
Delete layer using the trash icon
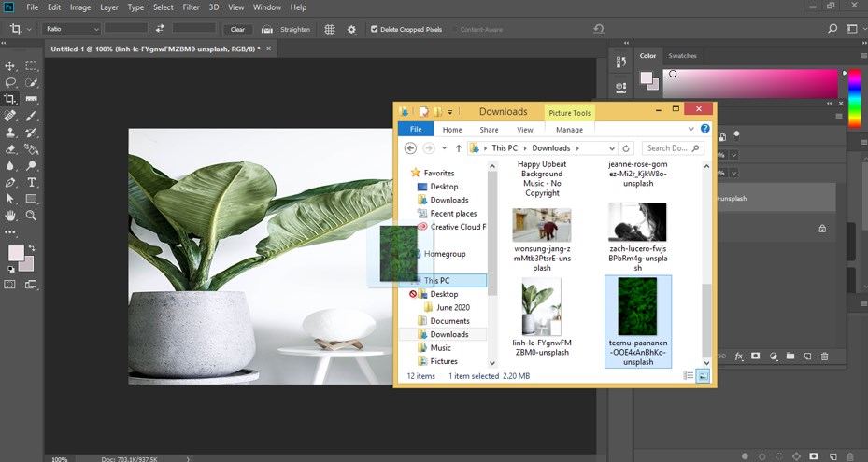click(823, 356)
